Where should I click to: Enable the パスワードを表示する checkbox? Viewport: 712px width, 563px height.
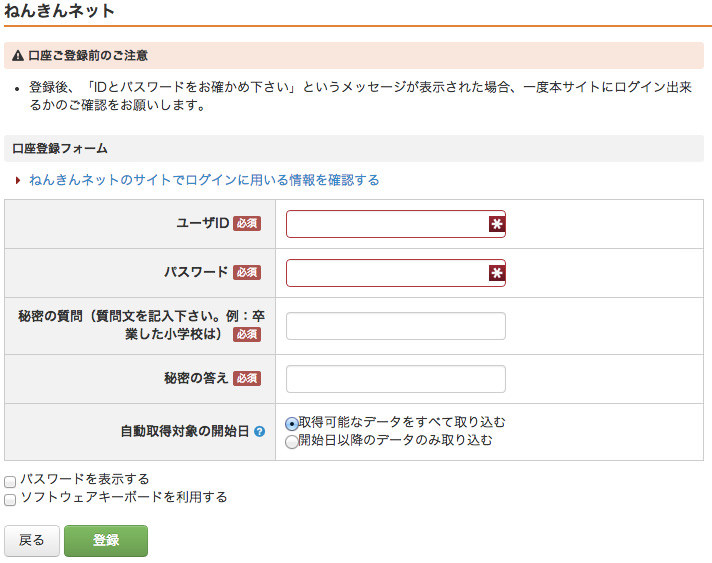(10, 481)
